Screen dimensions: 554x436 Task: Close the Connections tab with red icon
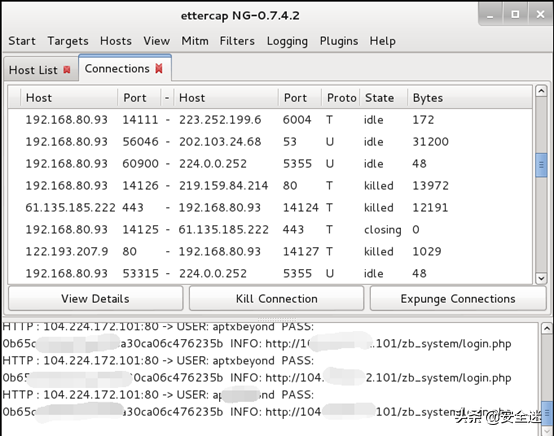(x=159, y=69)
